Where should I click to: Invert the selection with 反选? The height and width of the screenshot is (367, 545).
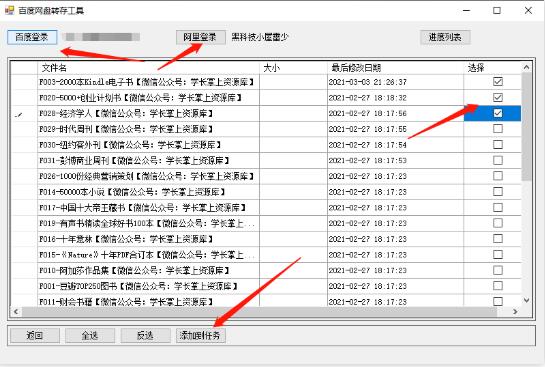145,335
